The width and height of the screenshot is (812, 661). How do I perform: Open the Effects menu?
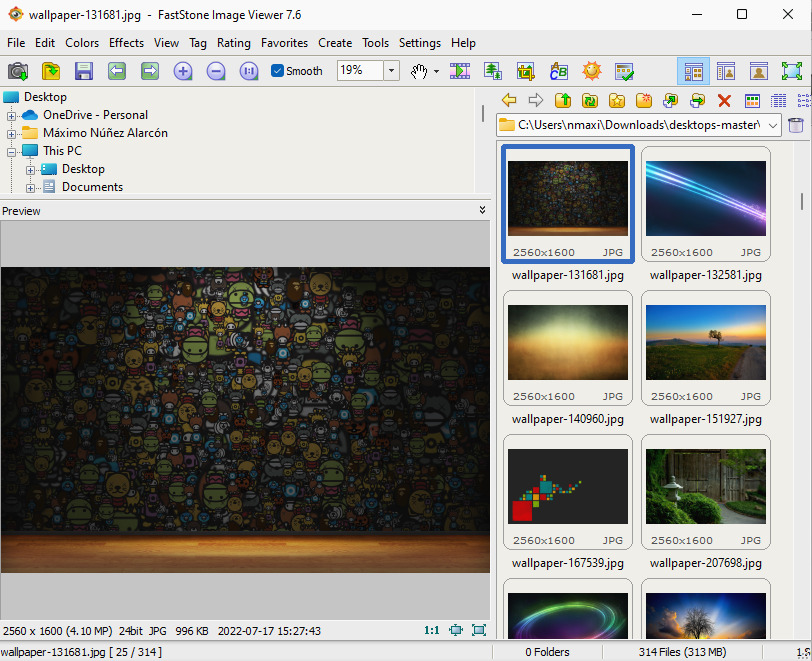click(126, 43)
